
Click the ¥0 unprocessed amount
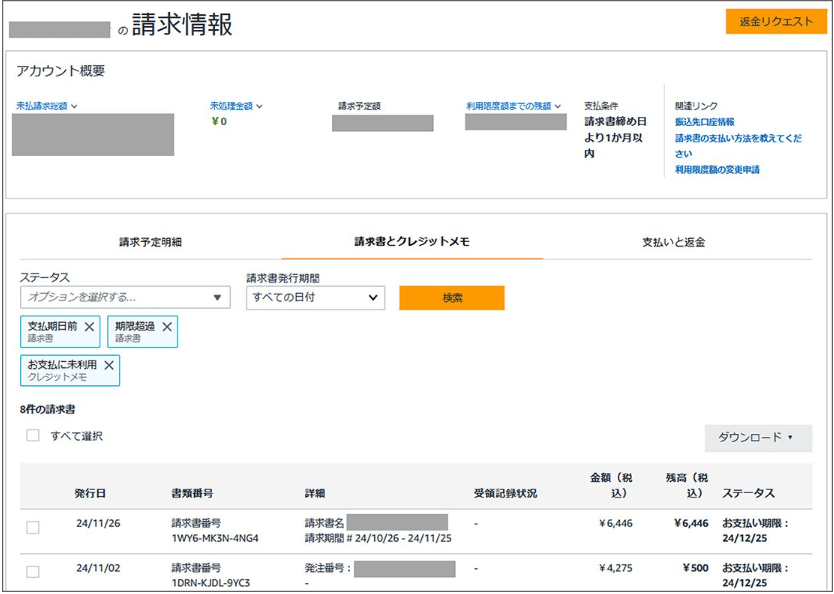tap(219, 121)
